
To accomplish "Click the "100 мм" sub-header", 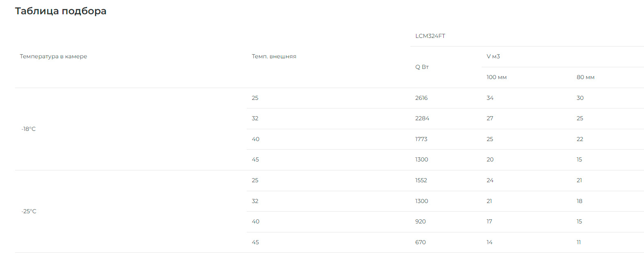I will [x=496, y=77].
